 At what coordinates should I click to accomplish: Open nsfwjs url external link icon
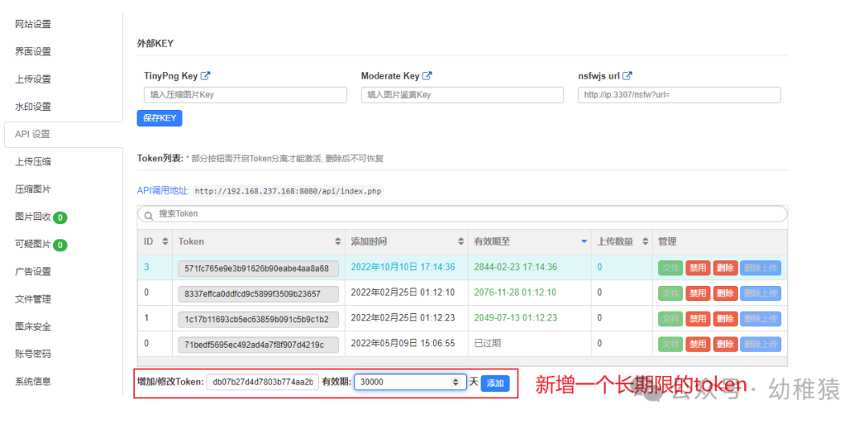pyautogui.click(x=627, y=75)
